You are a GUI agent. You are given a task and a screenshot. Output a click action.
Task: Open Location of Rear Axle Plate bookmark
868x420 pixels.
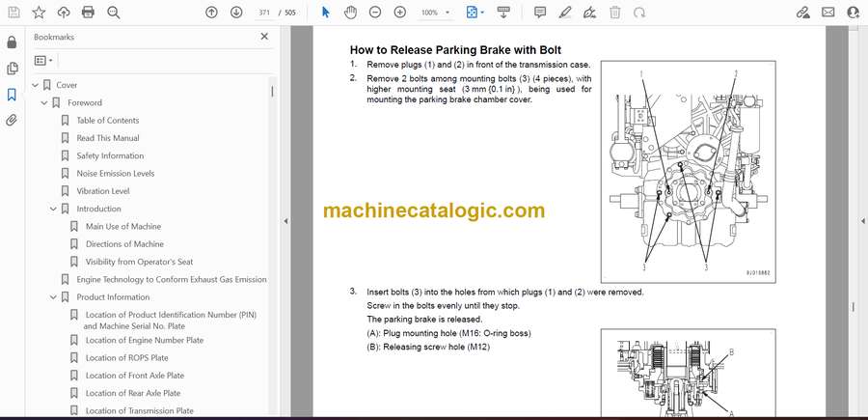point(133,393)
